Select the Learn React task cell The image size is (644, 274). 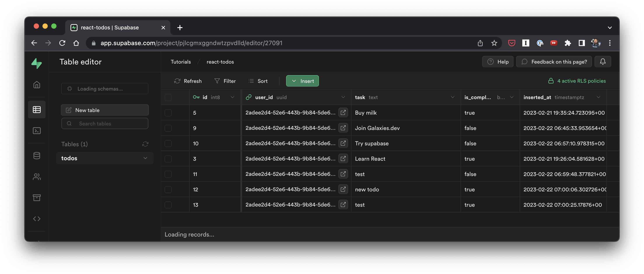[406, 158]
